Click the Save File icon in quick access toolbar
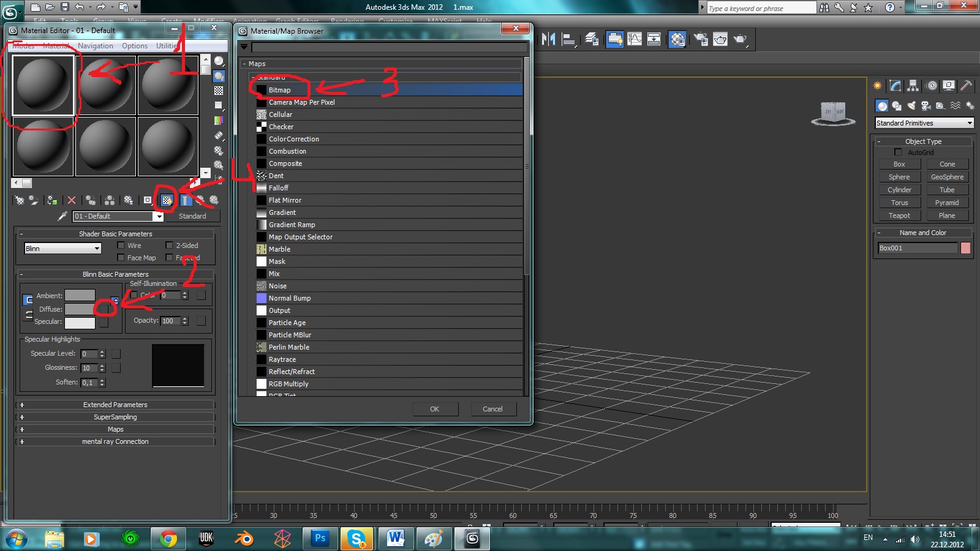 64,7
